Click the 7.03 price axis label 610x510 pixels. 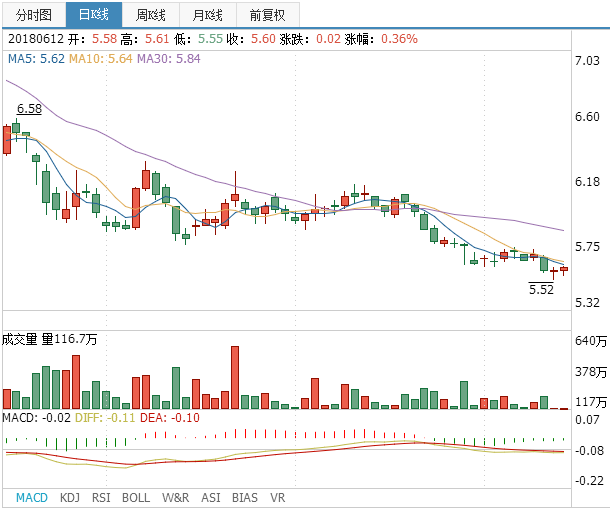[587, 61]
